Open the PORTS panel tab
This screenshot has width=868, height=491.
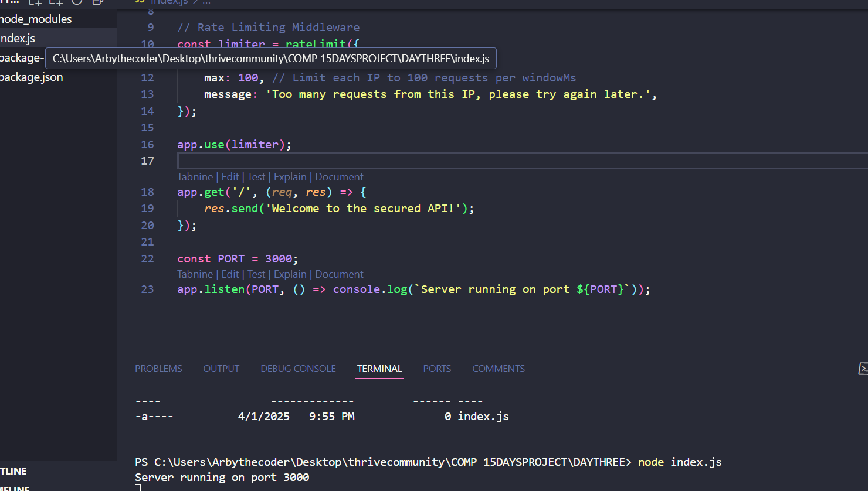click(437, 369)
